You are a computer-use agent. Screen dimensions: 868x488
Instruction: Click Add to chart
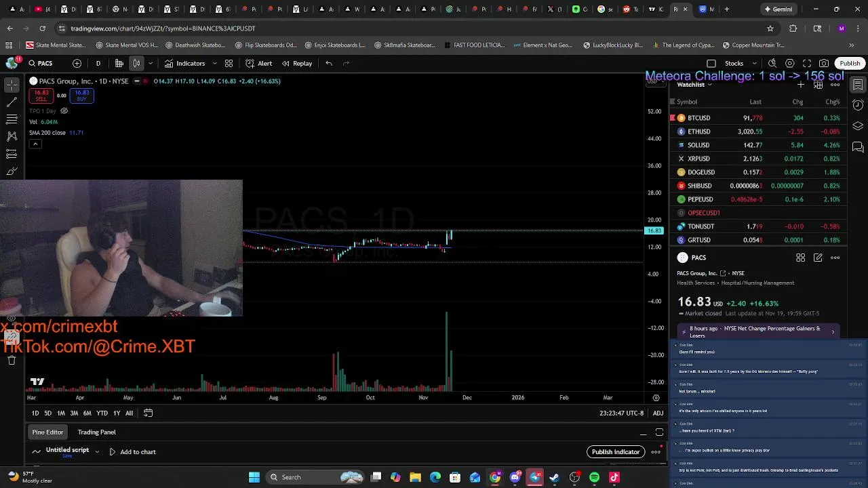coord(132,451)
